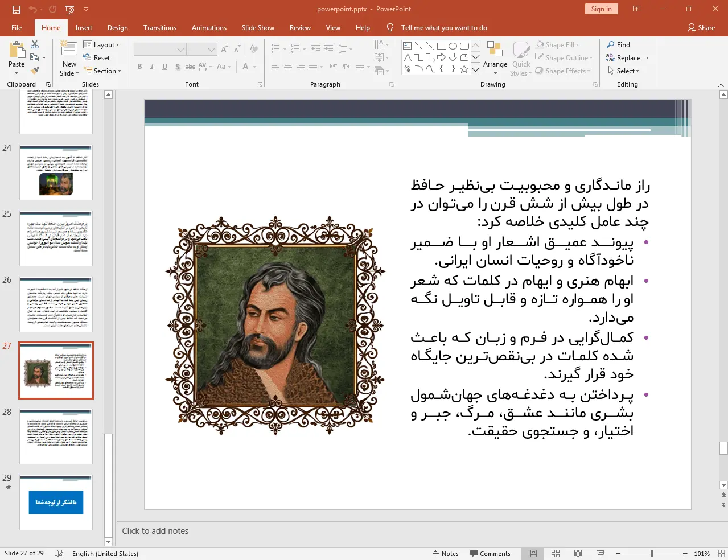The image size is (728, 560).
Task: Toggle Strikethrough formatting
Action: coord(190,67)
